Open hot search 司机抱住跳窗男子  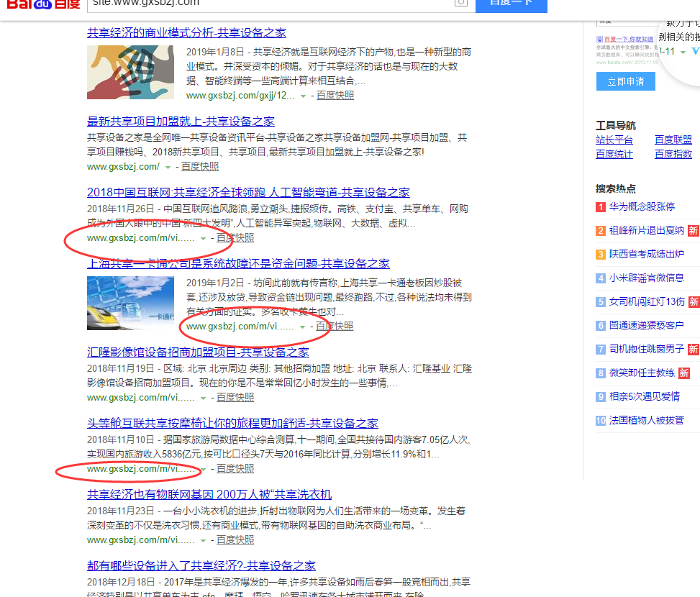647,349
